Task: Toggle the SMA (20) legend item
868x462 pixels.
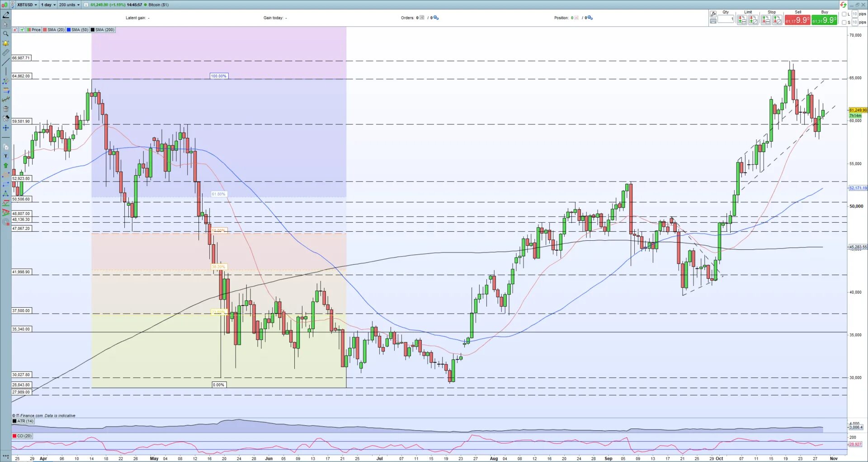Action: 54,30
